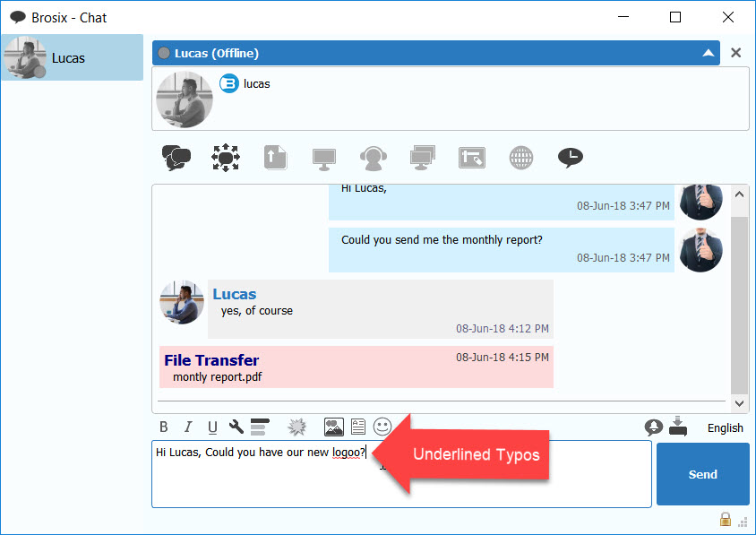756x535 pixels.
Task: Open the text chat icon
Action: 176,157
